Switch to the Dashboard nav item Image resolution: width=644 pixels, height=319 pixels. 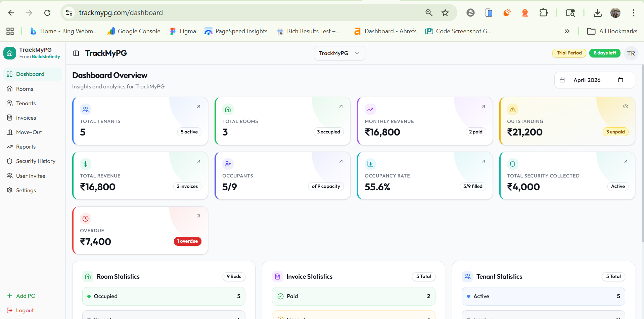[x=30, y=74]
